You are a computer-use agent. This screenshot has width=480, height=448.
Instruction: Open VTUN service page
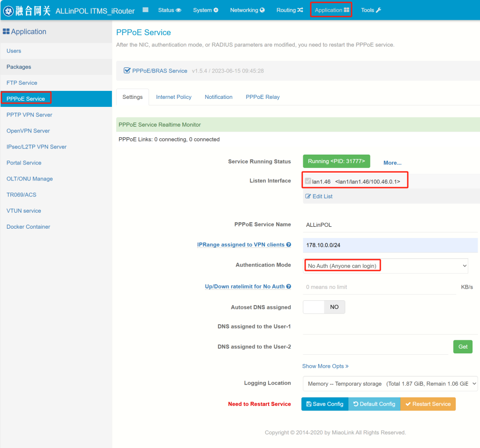(56, 210)
